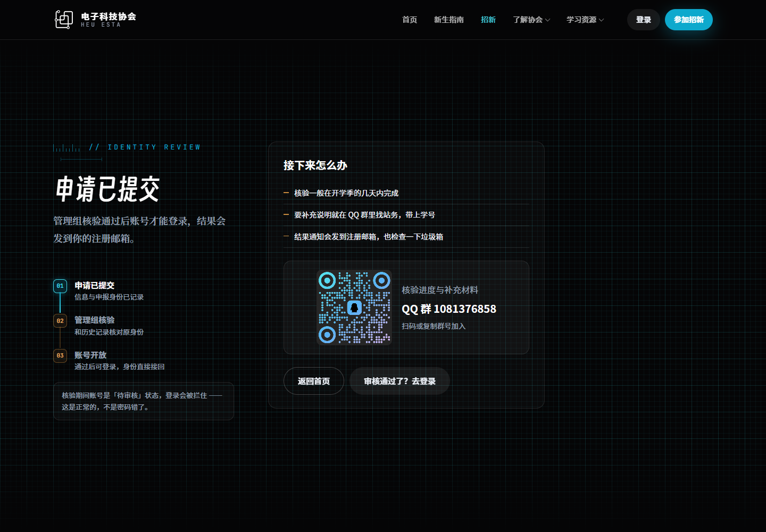The width and height of the screenshot is (766, 532).
Task: Click the 电子科技协会 site title text
Action: 109,16
